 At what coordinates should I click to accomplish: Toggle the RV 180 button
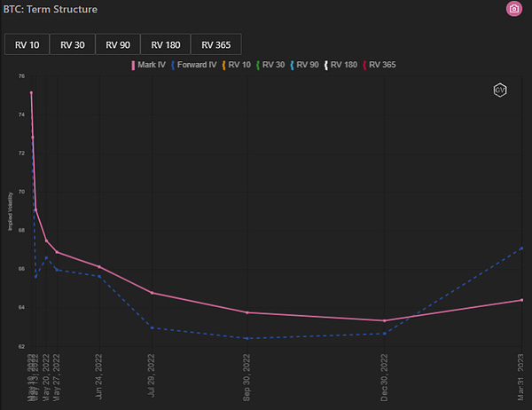pos(166,44)
